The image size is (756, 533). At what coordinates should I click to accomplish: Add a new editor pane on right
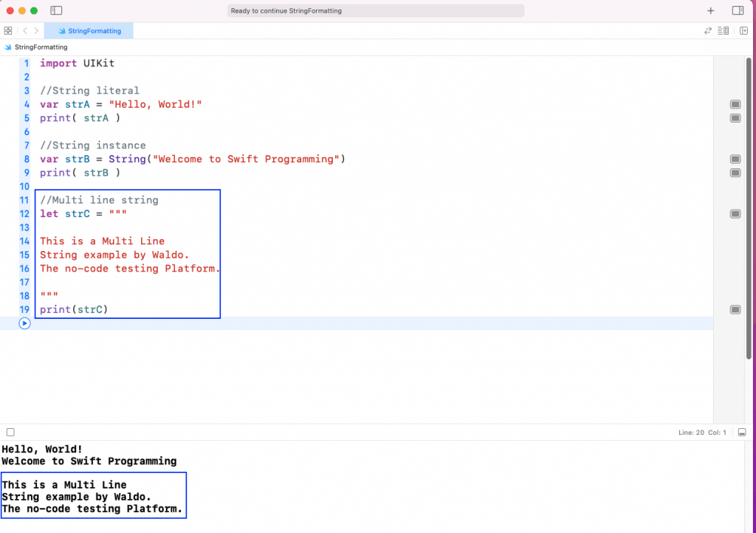743,31
